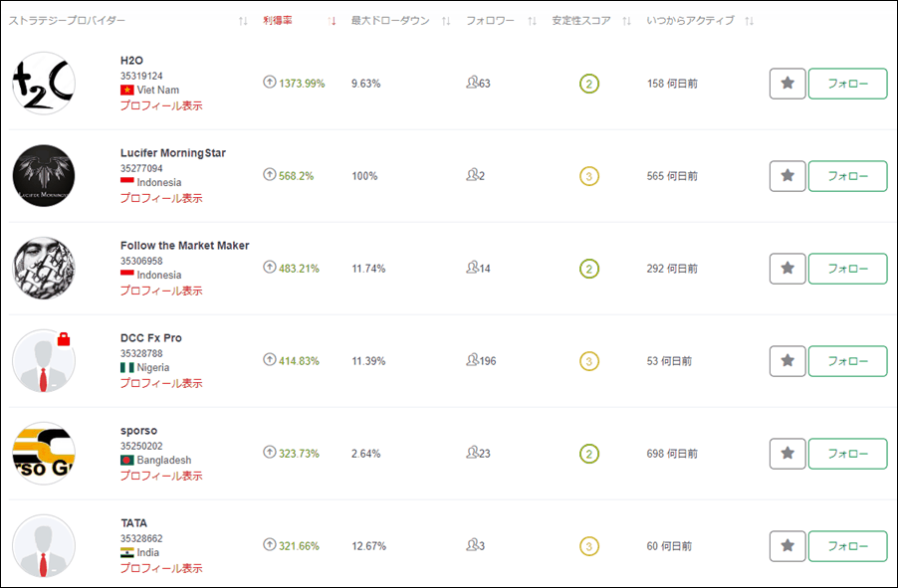The height and width of the screenshot is (588, 898).
Task: Sort by いつからアクティブ column header
Action: (x=749, y=21)
